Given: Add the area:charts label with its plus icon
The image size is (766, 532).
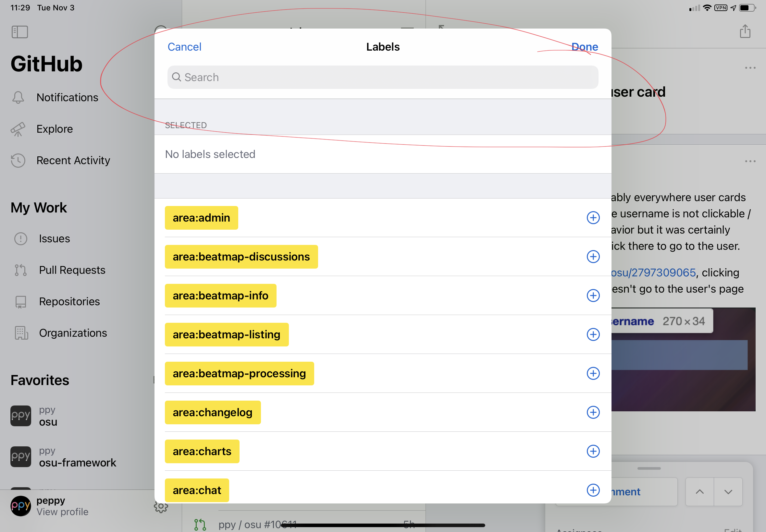Looking at the screenshot, I should 593,451.
